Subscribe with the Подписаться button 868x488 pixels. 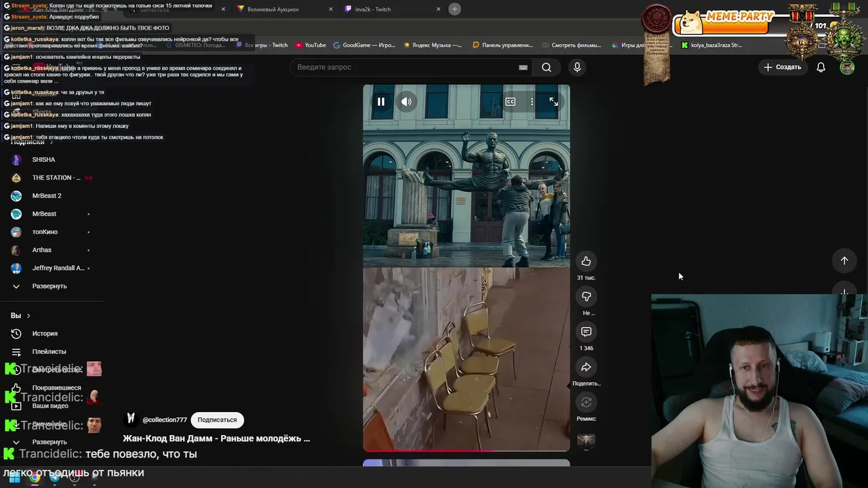tap(217, 420)
